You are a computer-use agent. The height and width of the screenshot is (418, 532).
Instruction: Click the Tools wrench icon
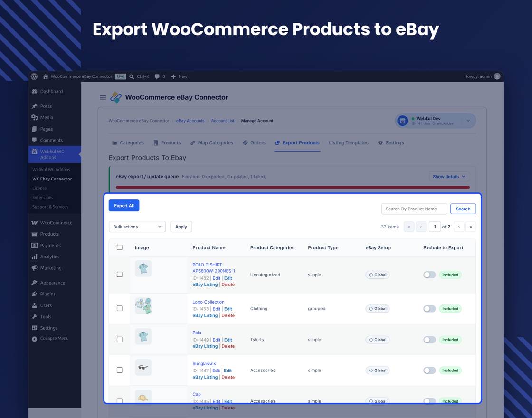pyautogui.click(x=35, y=316)
